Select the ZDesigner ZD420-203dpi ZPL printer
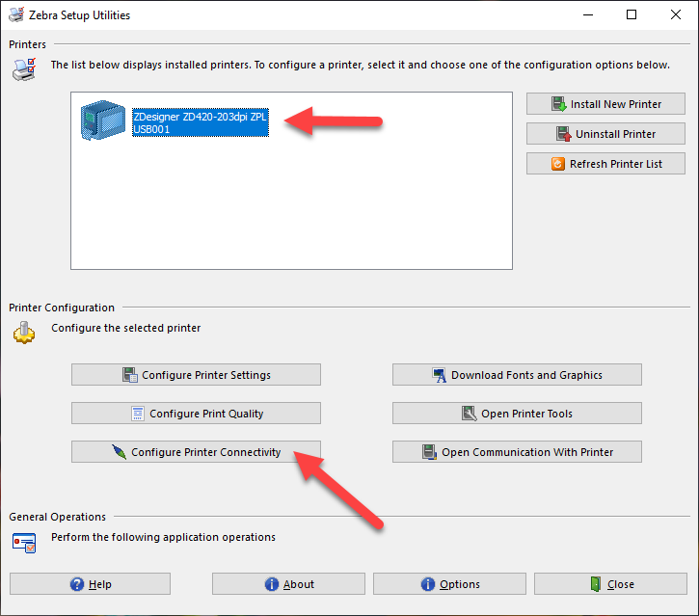The width and height of the screenshot is (699, 616). point(201,122)
